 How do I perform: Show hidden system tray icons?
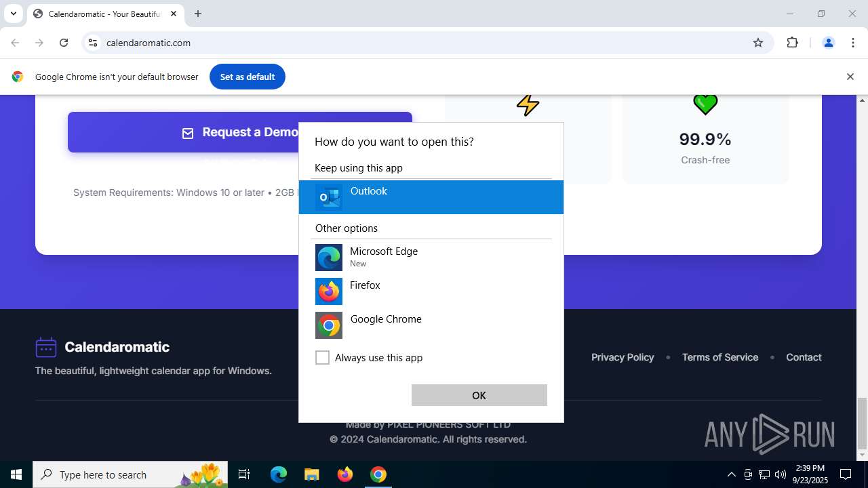pyautogui.click(x=731, y=474)
